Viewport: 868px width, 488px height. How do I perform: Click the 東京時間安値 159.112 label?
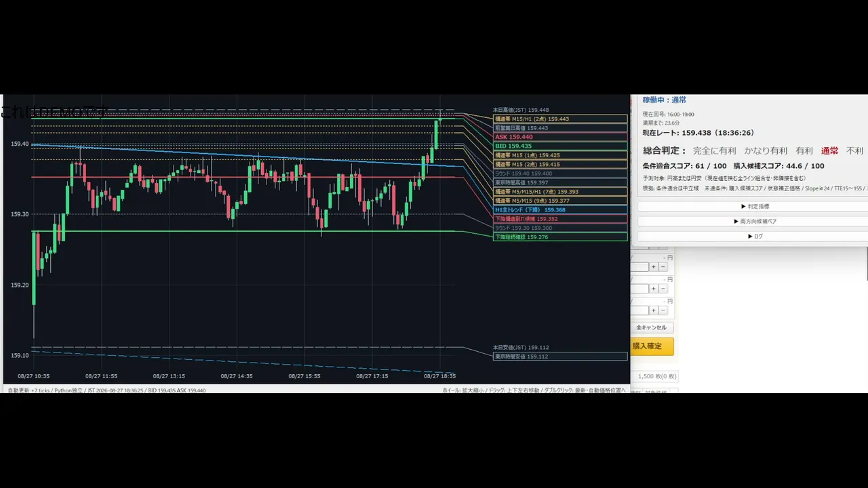tap(560, 357)
